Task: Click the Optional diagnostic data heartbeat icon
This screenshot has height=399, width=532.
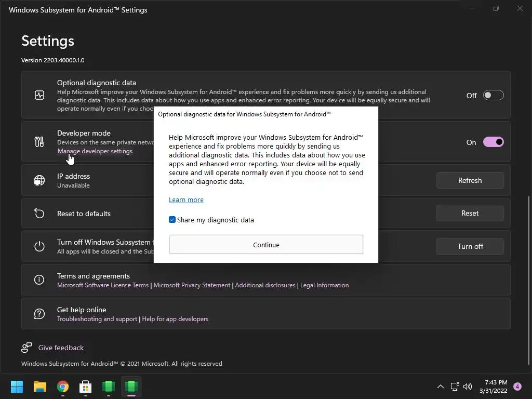Action: coord(39,95)
